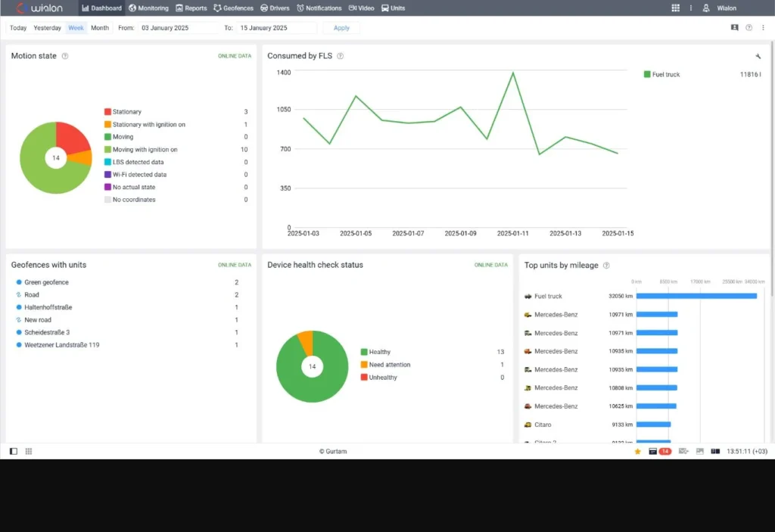Select the Haltenhoffstraße geofence

pos(127,307)
